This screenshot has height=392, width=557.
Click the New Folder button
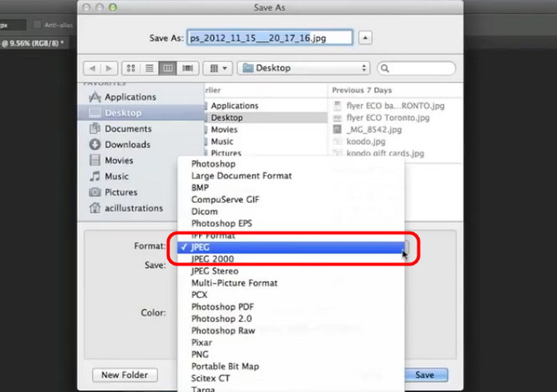(x=125, y=375)
